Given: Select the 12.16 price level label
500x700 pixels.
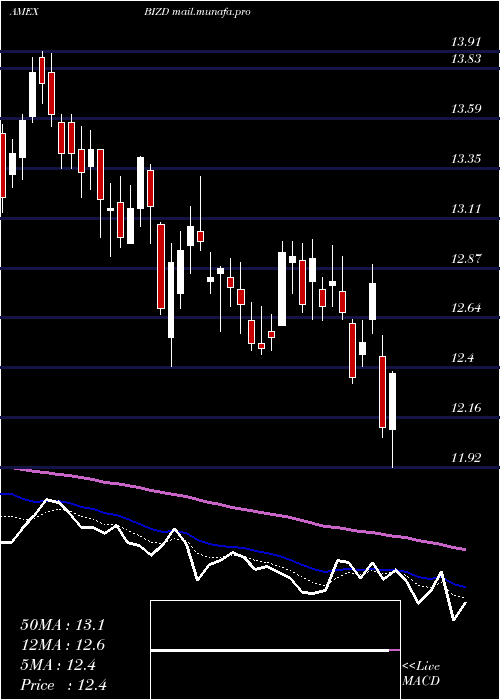Looking at the screenshot, I should pyautogui.click(x=466, y=408).
